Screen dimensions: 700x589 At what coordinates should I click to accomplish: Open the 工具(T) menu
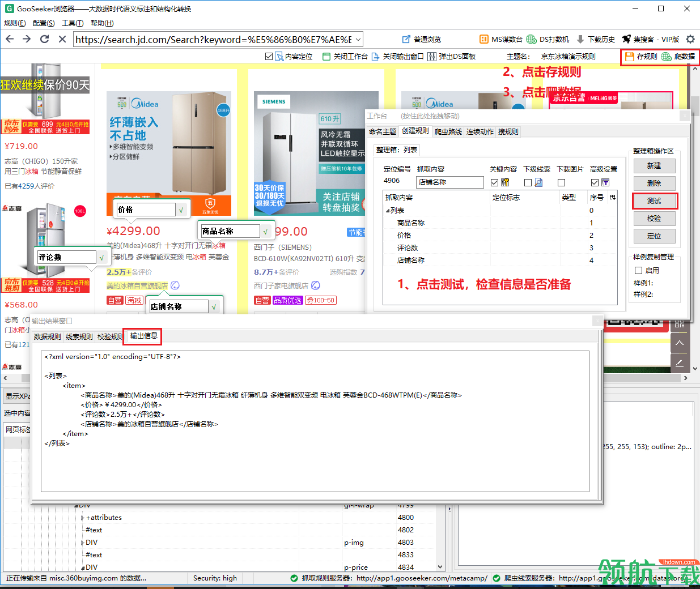click(x=73, y=23)
